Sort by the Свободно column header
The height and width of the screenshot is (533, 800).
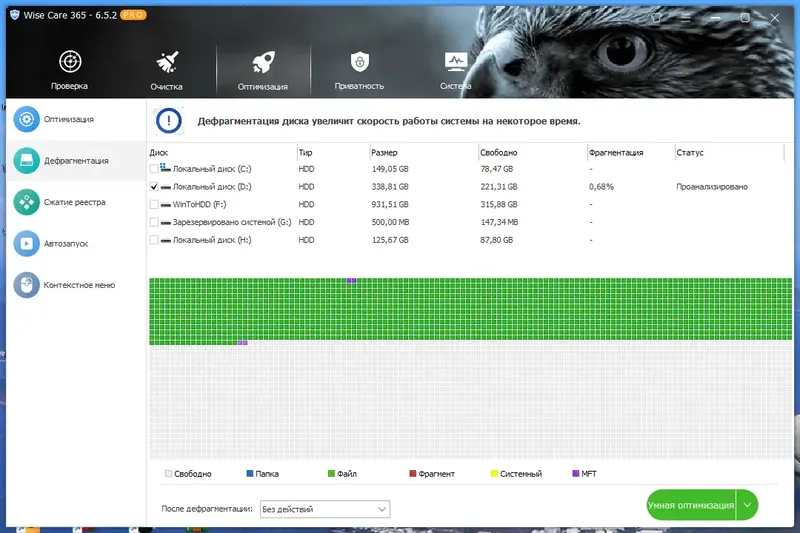tap(498, 153)
